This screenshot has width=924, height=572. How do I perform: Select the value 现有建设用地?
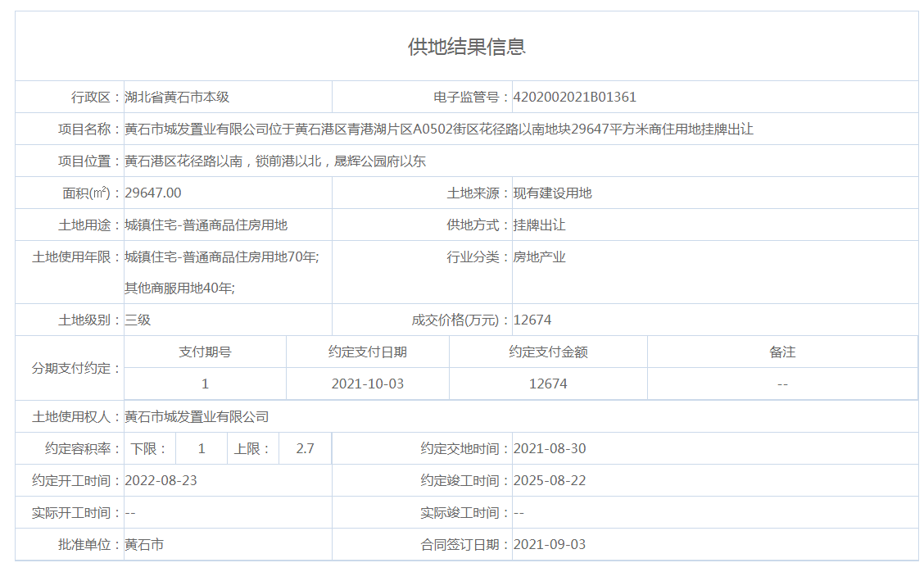(x=552, y=193)
